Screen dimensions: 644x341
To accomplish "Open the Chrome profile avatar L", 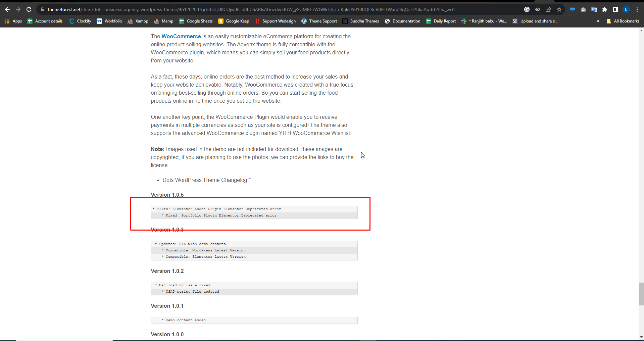I will pyautogui.click(x=626, y=9).
